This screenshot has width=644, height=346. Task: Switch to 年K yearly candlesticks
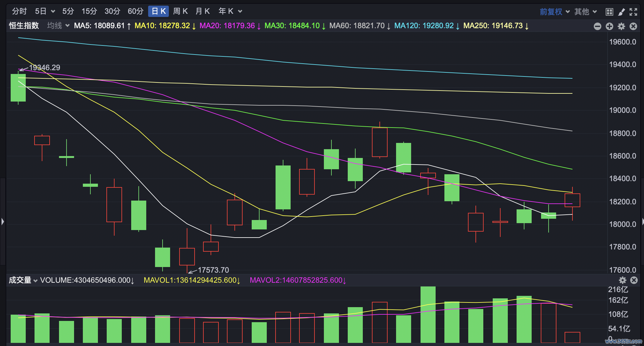(x=226, y=11)
